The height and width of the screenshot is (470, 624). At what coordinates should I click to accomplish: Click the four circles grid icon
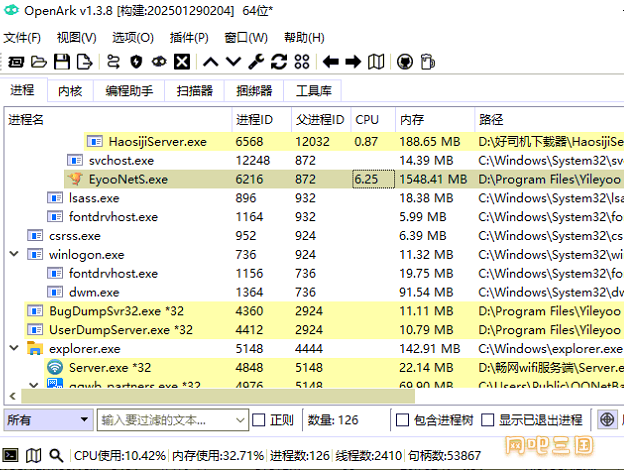(302, 62)
